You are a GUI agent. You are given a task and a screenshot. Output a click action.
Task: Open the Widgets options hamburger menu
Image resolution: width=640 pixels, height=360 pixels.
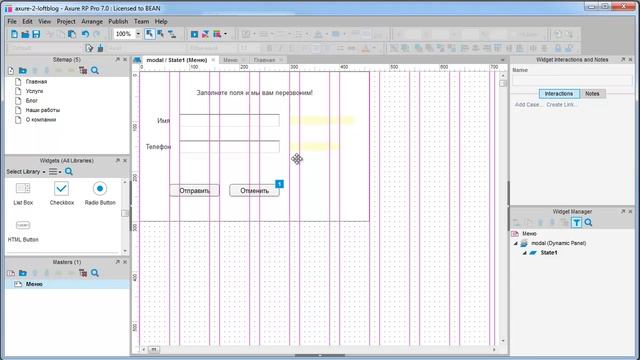(x=55, y=172)
